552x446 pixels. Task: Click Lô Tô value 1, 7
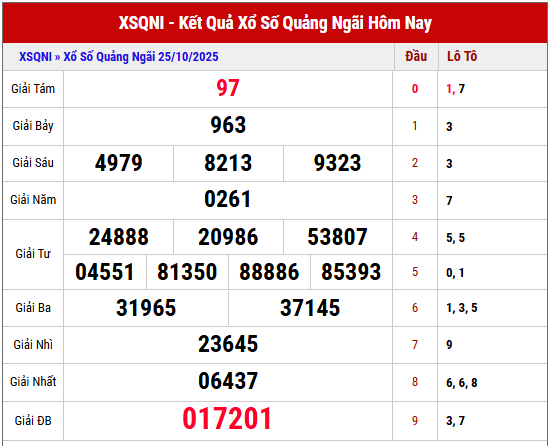(x=456, y=89)
